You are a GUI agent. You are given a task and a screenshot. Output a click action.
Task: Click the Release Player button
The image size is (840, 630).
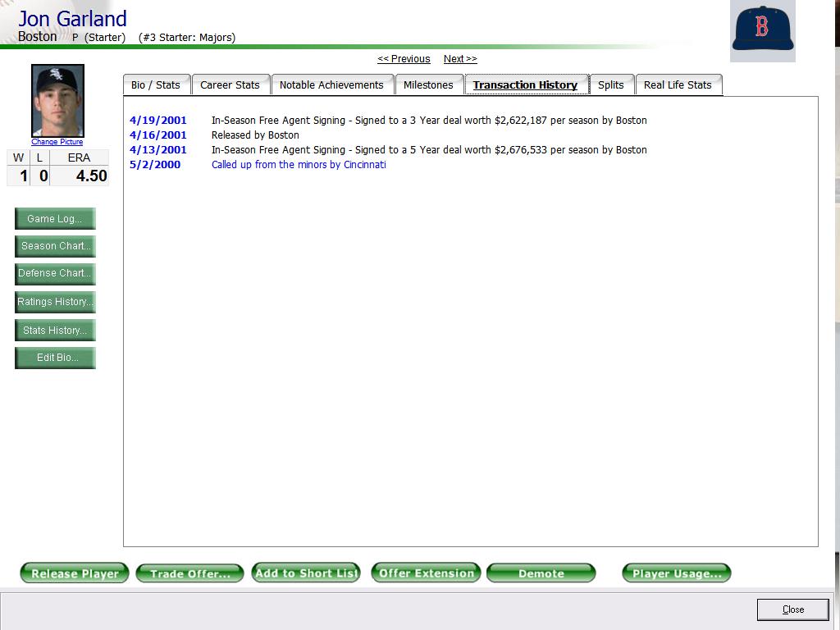75,573
